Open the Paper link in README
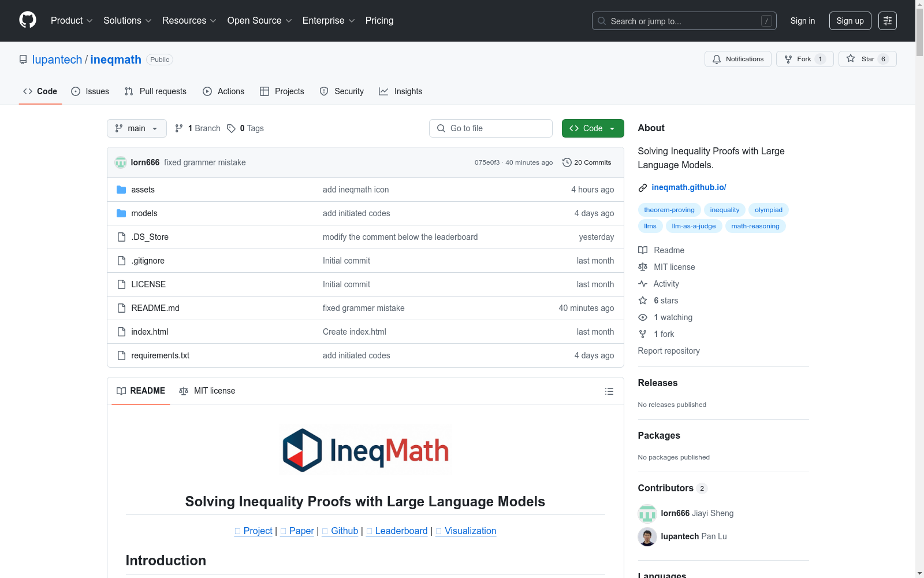The height and width of the screenshot is (578, 924). [297, 531]
